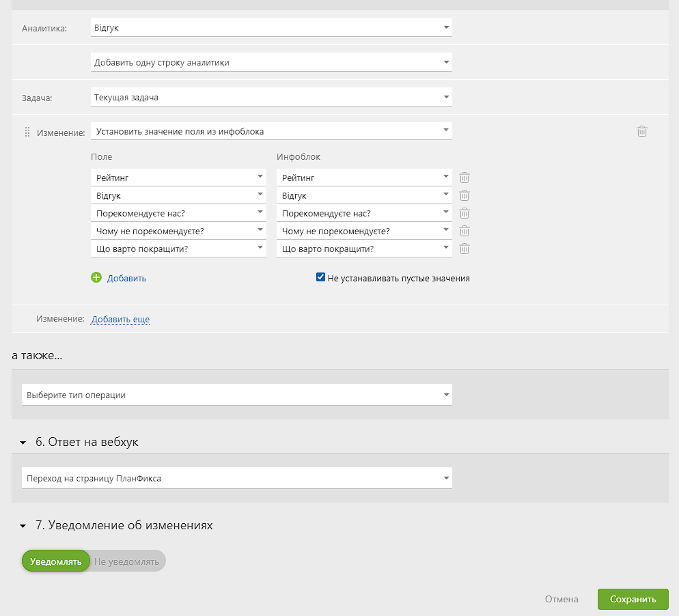Remove the Чому не порекомендуєте? mapping row
Viewport: 679px width, 616px height.
465,231
